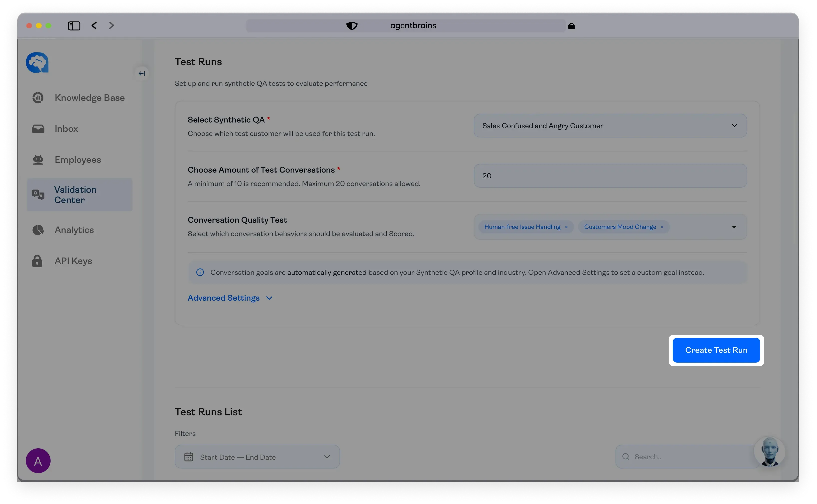Image resolution: width=817 pixels, height=504 pixels.
Task: Click the Inbox tray icon
Action: point(38,129)
